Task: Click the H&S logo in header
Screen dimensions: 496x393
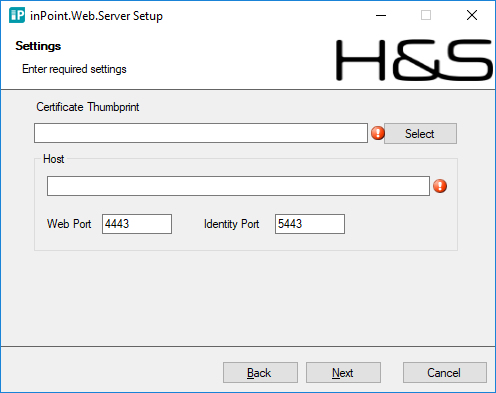Action: (x=414, y=60)
